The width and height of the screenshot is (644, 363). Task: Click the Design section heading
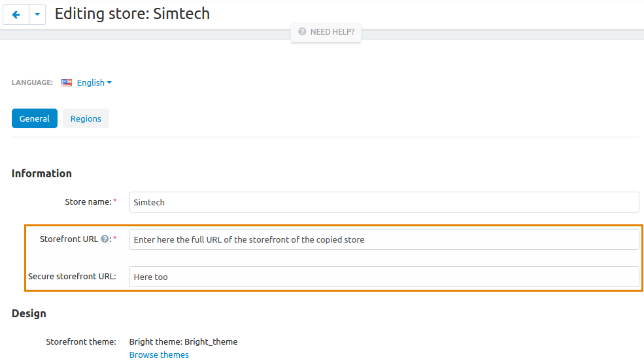point(29,314)
